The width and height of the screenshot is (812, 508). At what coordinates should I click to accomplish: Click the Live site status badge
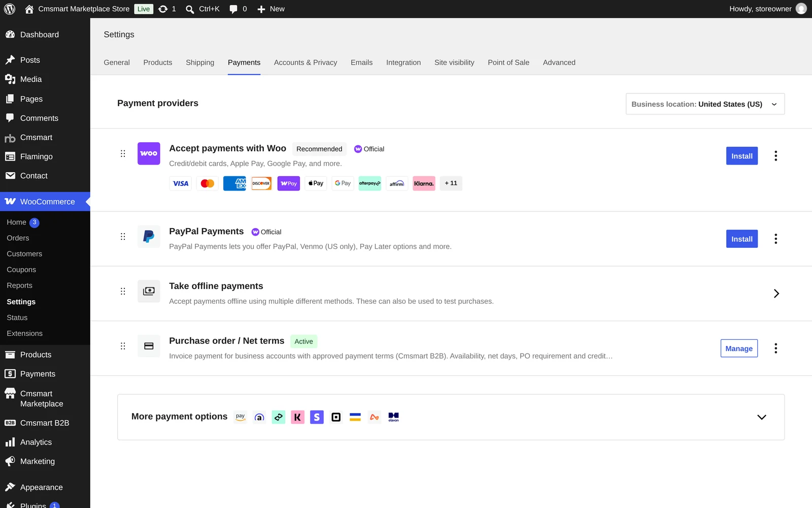point(144,9)
